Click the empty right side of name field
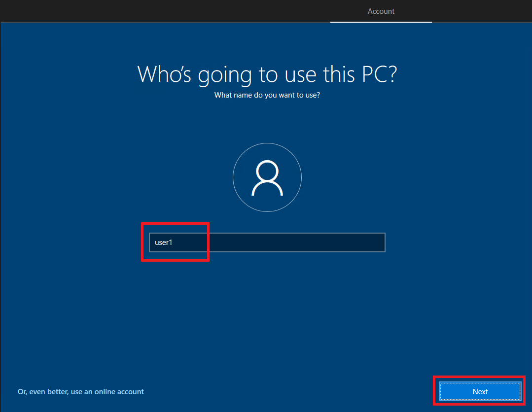Image resolution: width=532 pixels, height=412 pixels. [335, 242]
